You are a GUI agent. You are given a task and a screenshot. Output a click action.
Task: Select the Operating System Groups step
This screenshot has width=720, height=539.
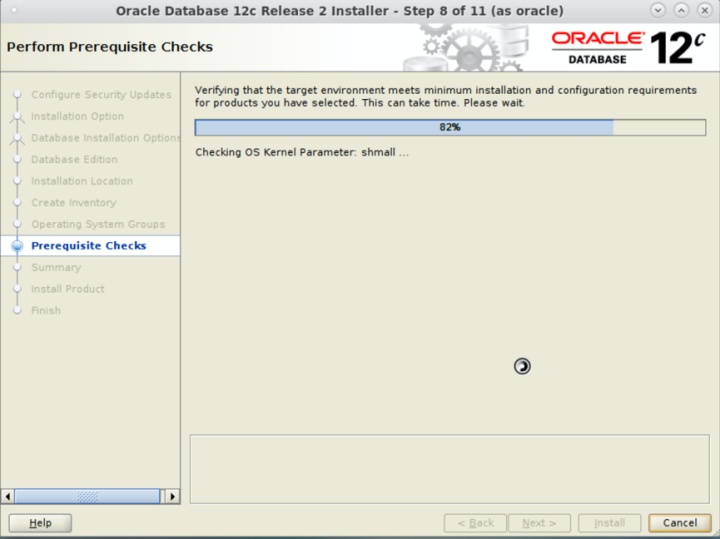click(x=98, y=224)
